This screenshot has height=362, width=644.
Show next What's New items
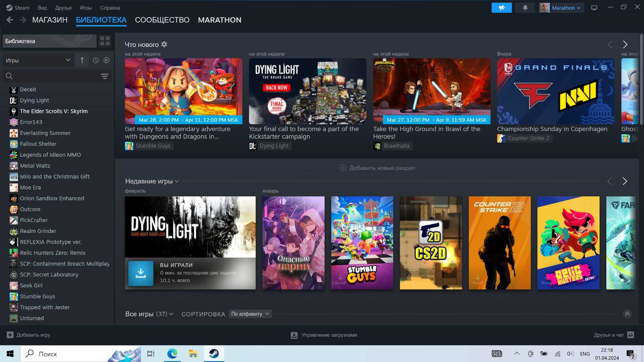[x=625, y=44]
